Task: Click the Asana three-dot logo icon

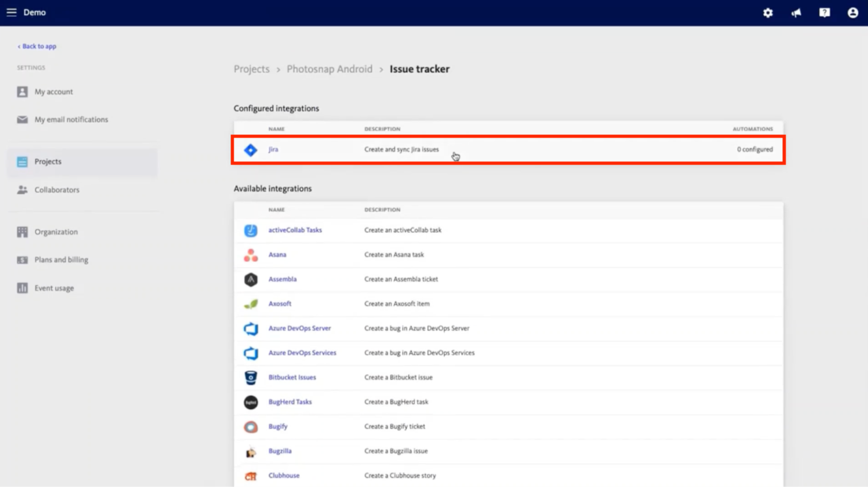Action: point(251,255)
